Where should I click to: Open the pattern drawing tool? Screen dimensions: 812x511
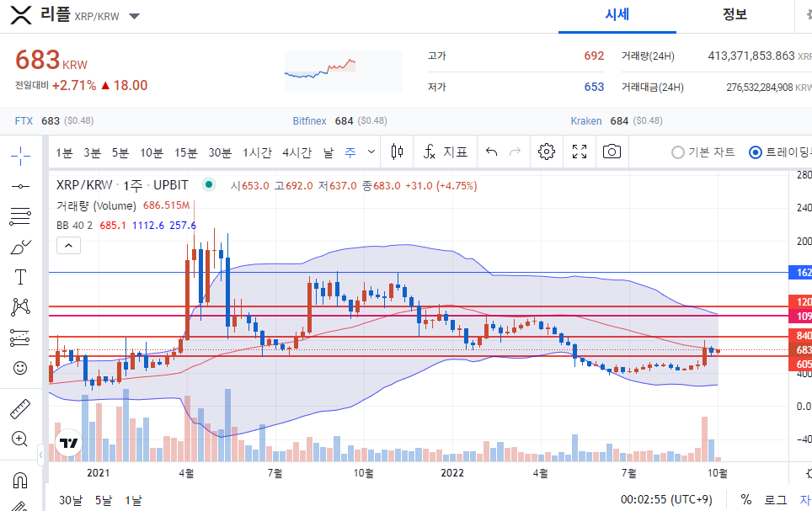tap(20, 307)
